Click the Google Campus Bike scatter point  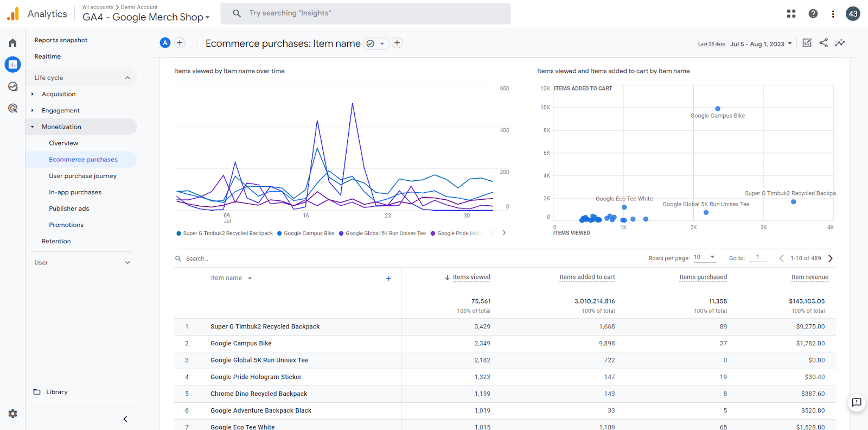coord(718,109)
